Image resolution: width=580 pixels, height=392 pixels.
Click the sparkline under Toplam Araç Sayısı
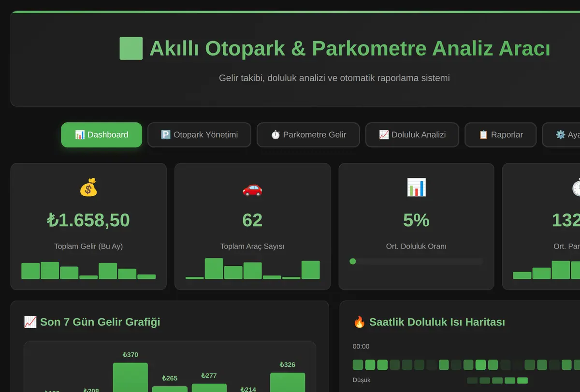pos(252,269)
